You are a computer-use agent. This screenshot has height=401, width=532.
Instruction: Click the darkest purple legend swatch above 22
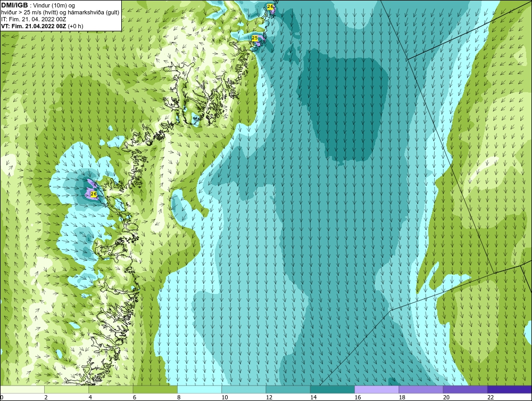(510, 389)
